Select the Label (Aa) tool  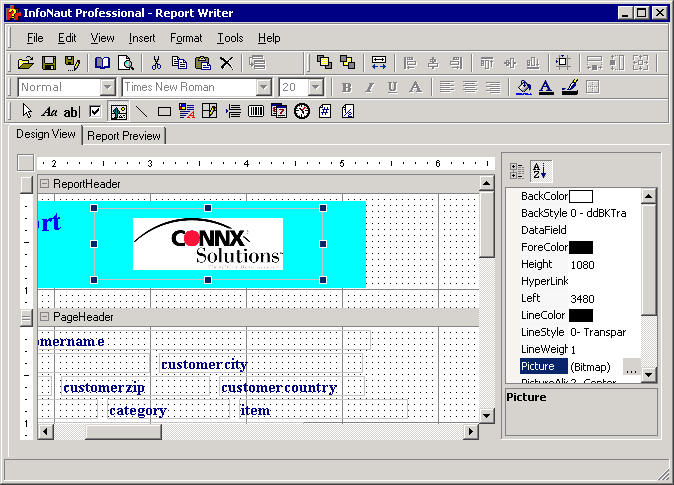pyautogui.click(x=49, y=112)
